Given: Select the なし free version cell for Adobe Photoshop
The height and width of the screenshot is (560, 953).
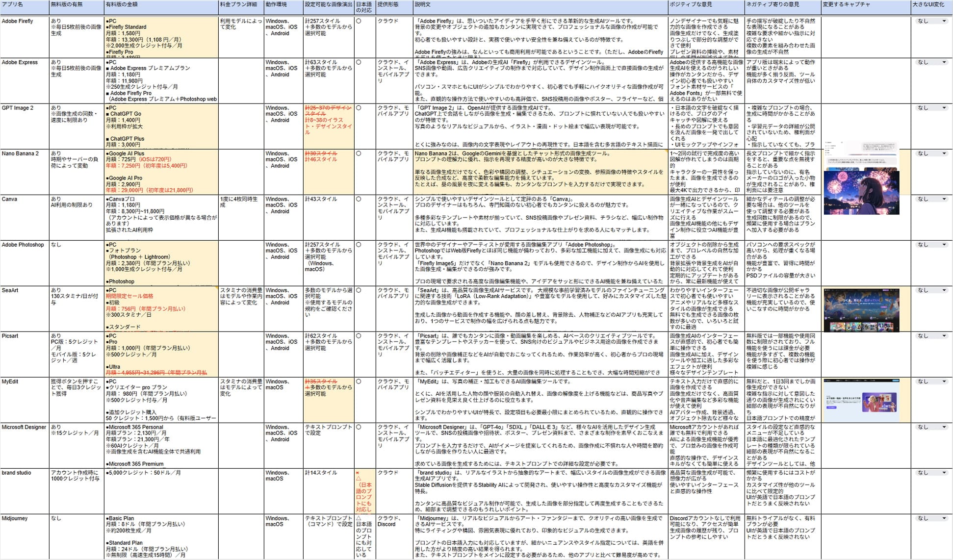Looking at the screenshot, I should pos(77,263).
